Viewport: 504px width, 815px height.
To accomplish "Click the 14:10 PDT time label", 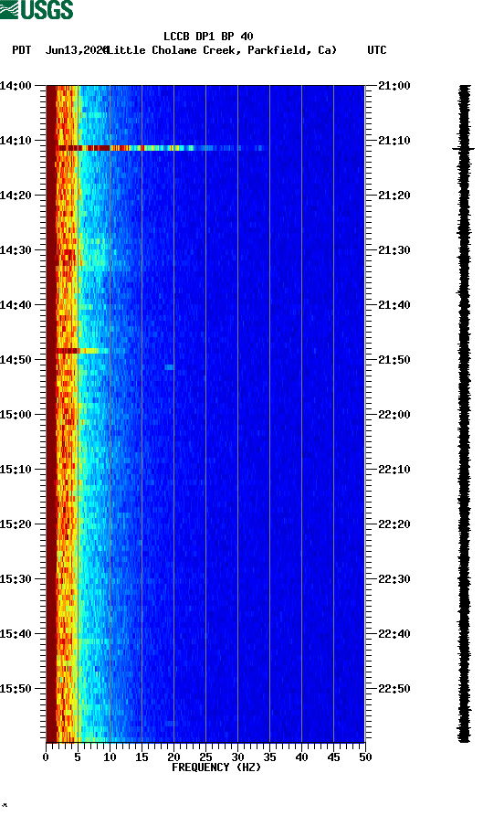I will point(16,141).
